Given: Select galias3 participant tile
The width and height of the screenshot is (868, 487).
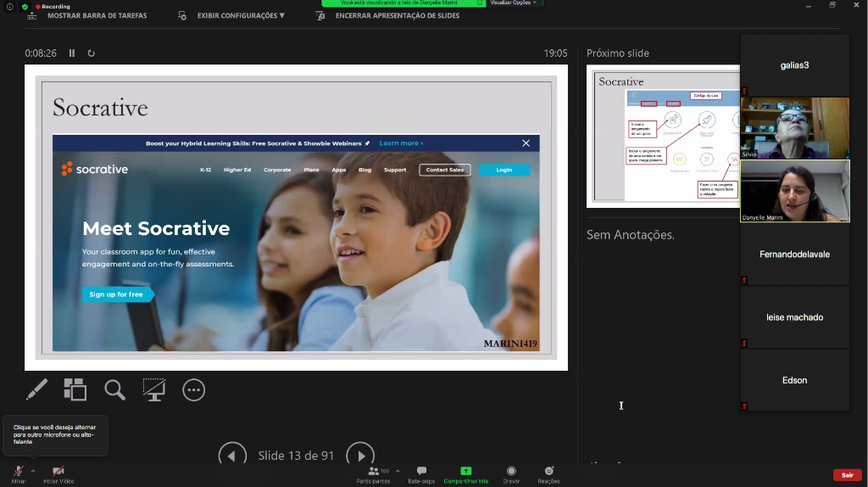Looking at the screenshot, I should pos(795,65).
